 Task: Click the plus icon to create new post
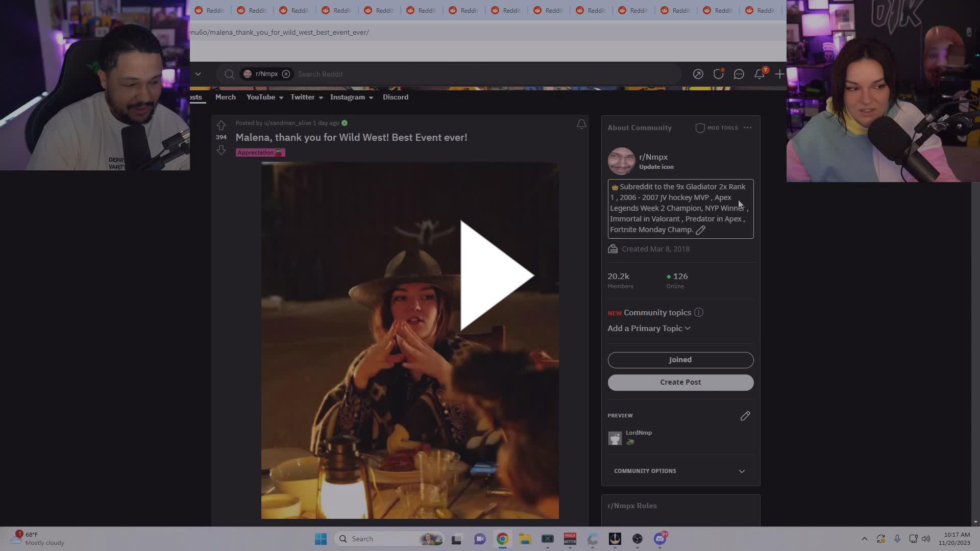[779, 74]
